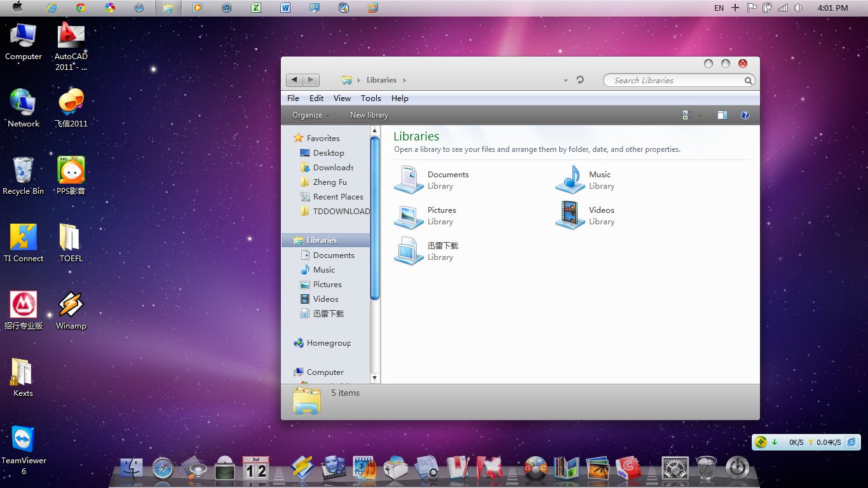Image resolution: width=868 pixels, height=488 pixels.
Task: Click the power button in dock
Action: (x=737, y=468)
